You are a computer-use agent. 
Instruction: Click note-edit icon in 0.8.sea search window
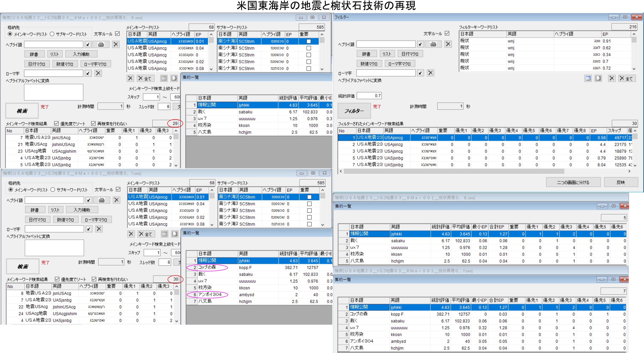click(x=174, y=79)
